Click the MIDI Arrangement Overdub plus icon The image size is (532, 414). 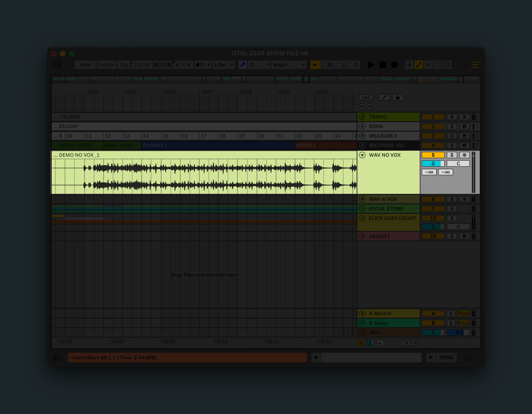tap(409, 65)
